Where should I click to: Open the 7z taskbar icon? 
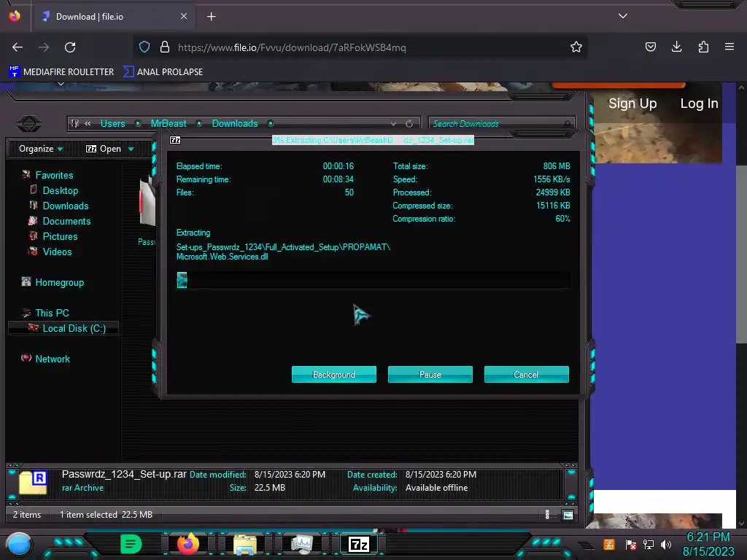pyautogui.click(x=359, y=544)
